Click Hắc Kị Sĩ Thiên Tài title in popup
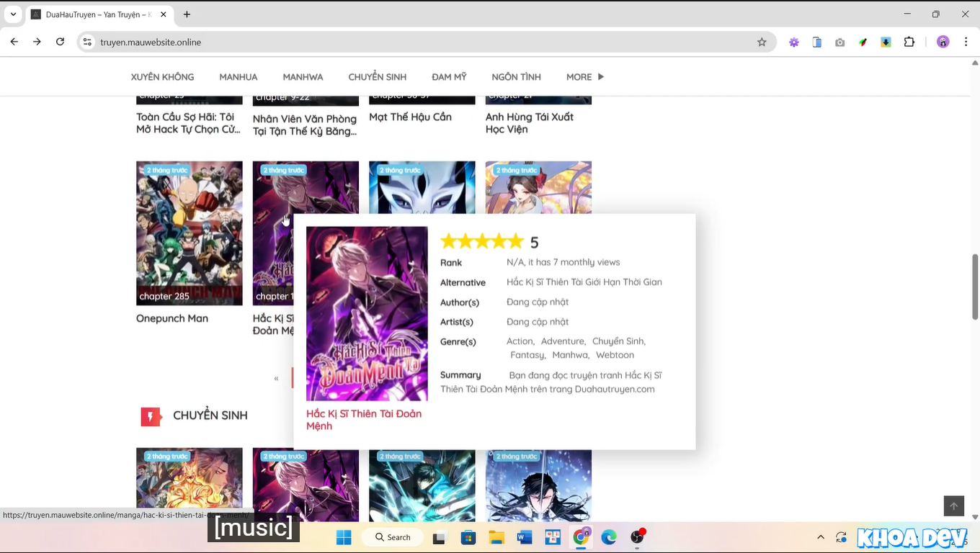 point(364,420)
